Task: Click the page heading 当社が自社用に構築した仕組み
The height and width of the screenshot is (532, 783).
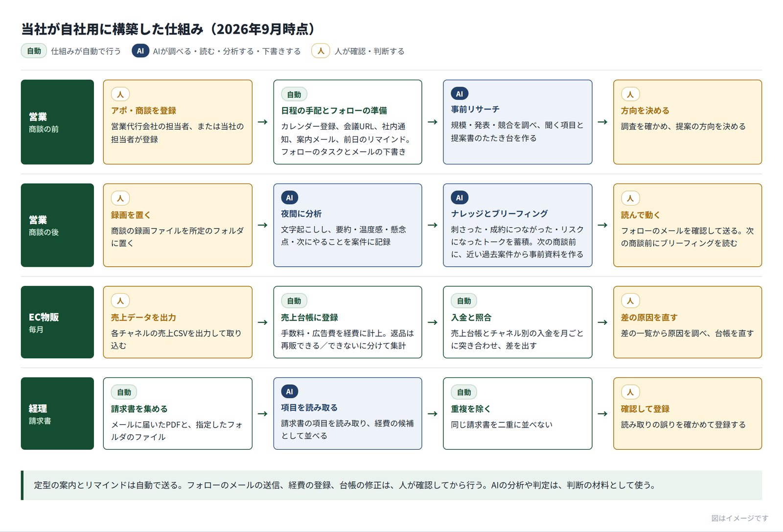Action: point(170,29)
